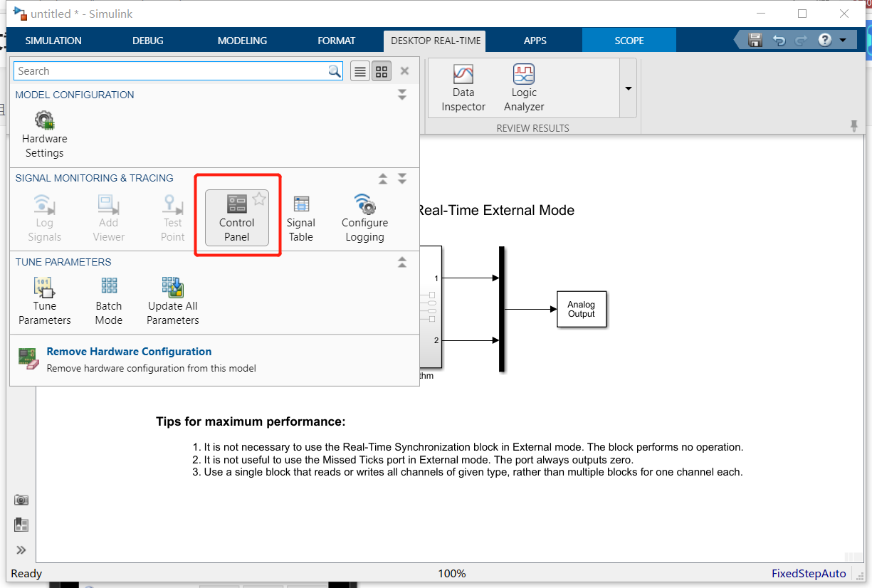Select the black Mux bar block

[x=502, y=309]
